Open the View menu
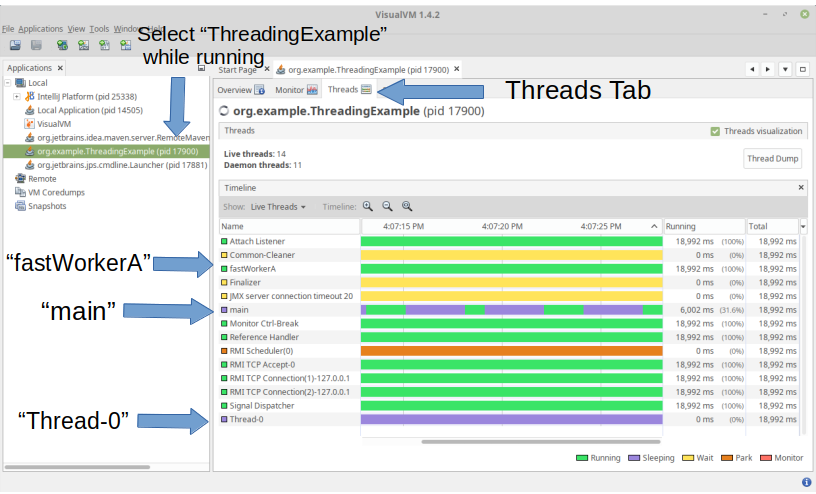 pos(76,29)
